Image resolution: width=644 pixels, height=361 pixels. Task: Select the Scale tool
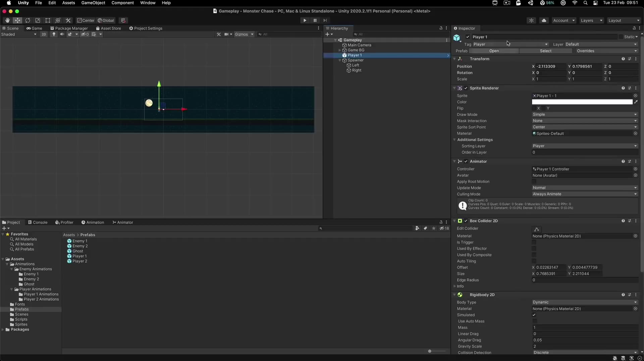click(x=38, y=20)
